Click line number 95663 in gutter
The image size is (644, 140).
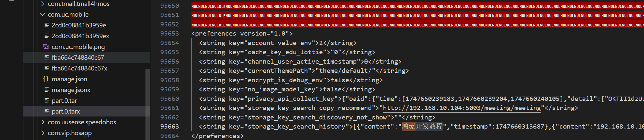point(170,127)
